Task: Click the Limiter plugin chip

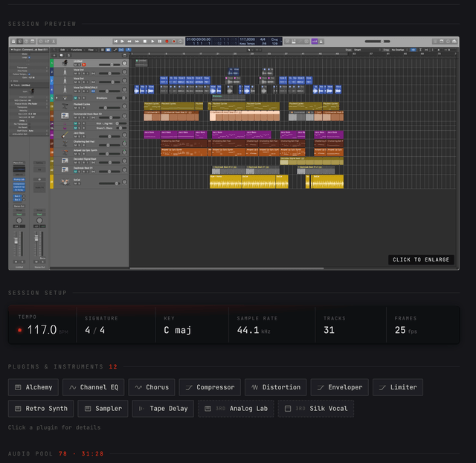Action: [398, 387]
